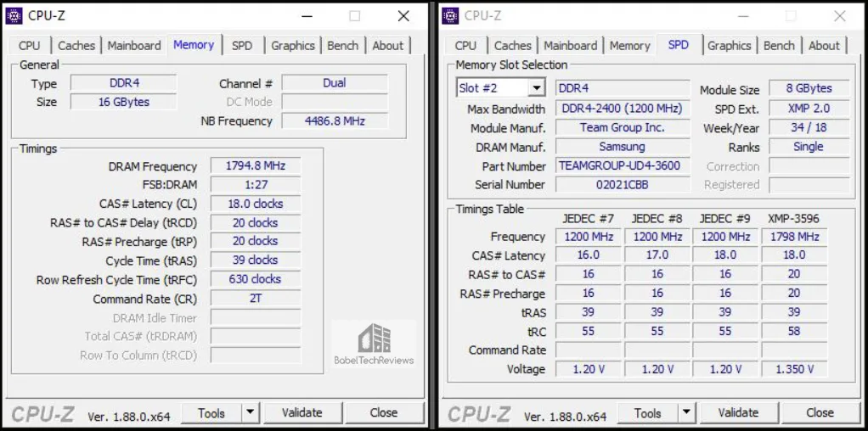Switch to SPD tab in left window
Viewport: 868px width, 431px height.
click(242, 45)
